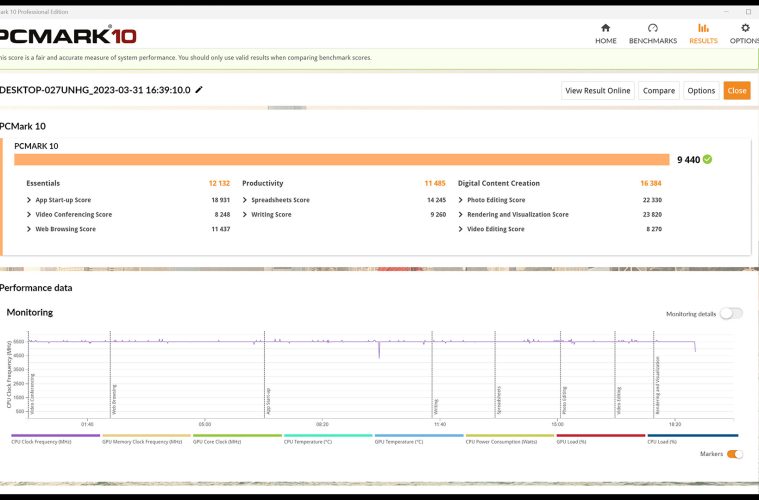Open the Home tab icon
The image size is (759, 500).
[x=606, y=28]
